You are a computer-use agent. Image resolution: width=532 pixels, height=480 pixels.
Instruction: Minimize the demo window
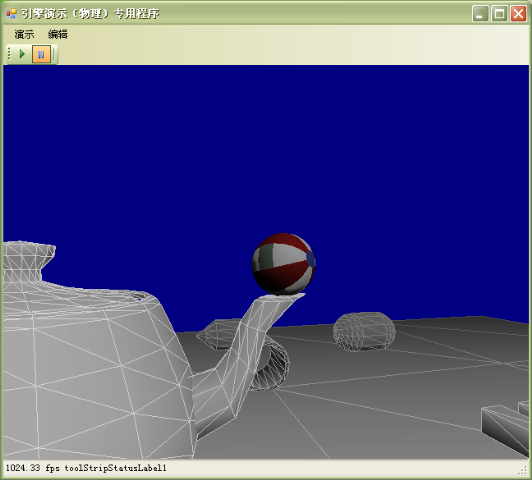click(480, 14)
